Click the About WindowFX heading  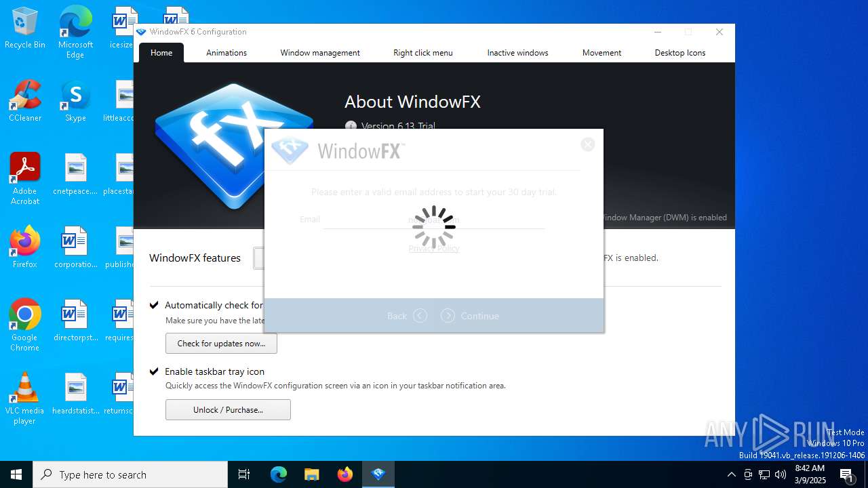[412, 102]
